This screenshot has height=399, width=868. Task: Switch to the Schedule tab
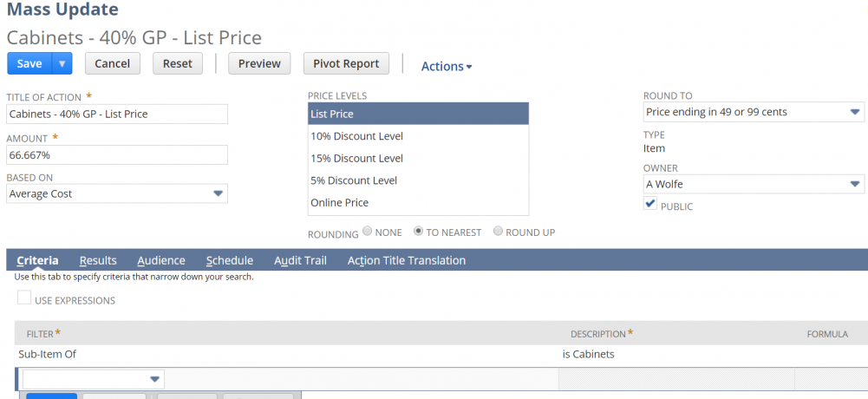[x=229, y=260]
